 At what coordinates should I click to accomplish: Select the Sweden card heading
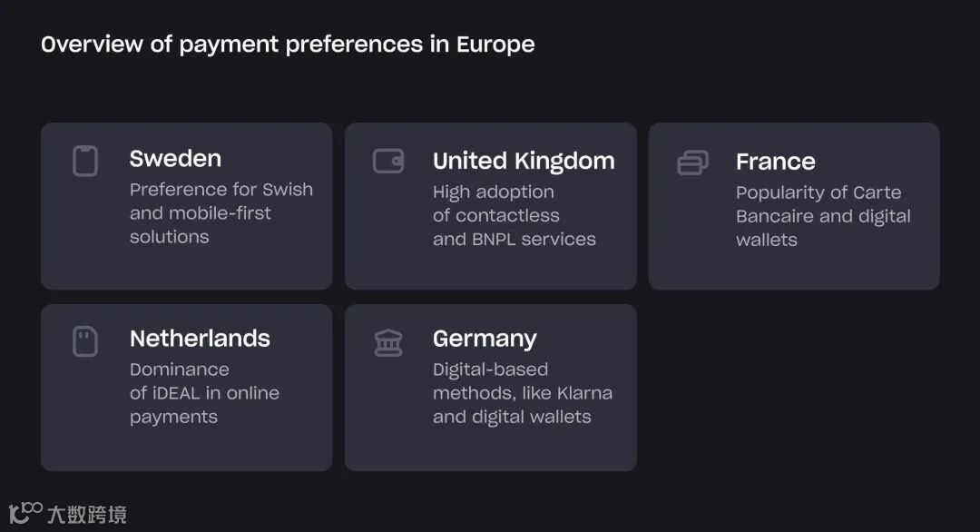pyautogui.click(x=175, y=159)
